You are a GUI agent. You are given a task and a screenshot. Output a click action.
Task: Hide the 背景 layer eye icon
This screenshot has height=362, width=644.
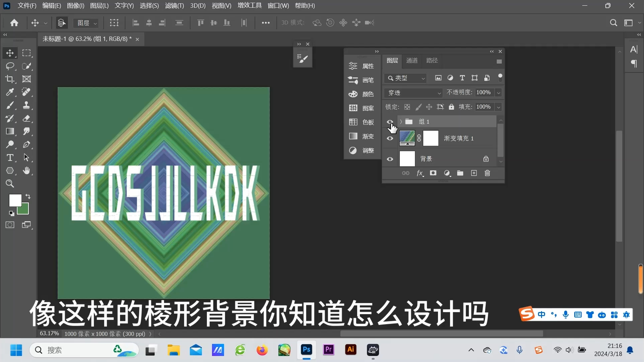click(390, 159)
